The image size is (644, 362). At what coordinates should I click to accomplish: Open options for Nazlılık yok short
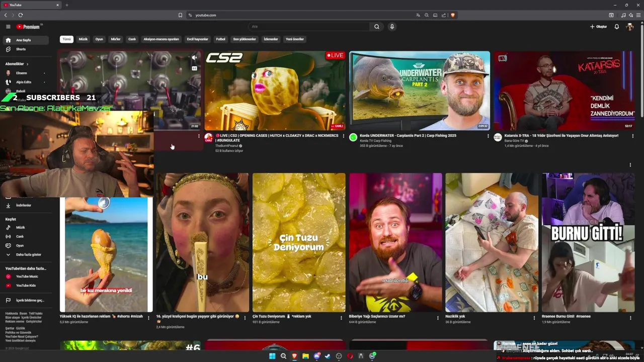tap(534, 317)
